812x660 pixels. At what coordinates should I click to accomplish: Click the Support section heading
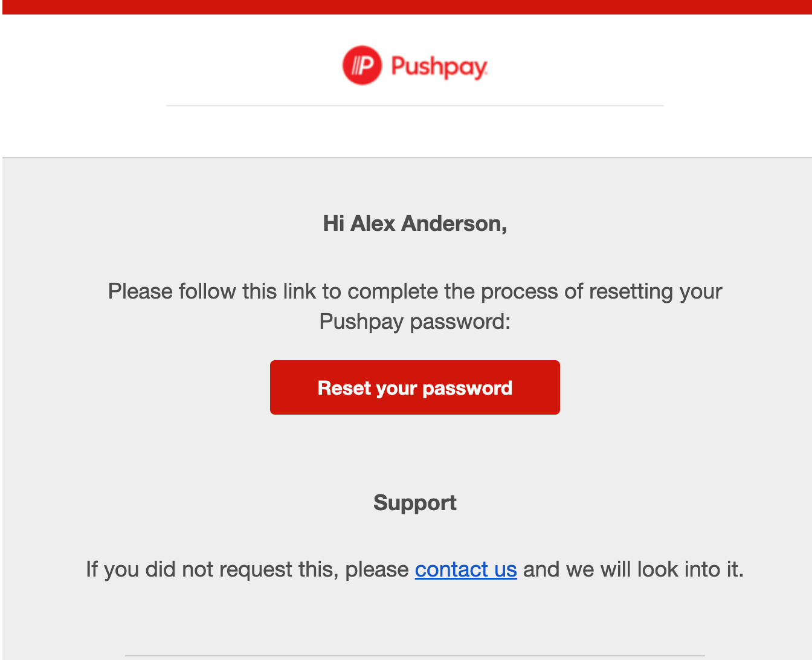pos(414,502)
